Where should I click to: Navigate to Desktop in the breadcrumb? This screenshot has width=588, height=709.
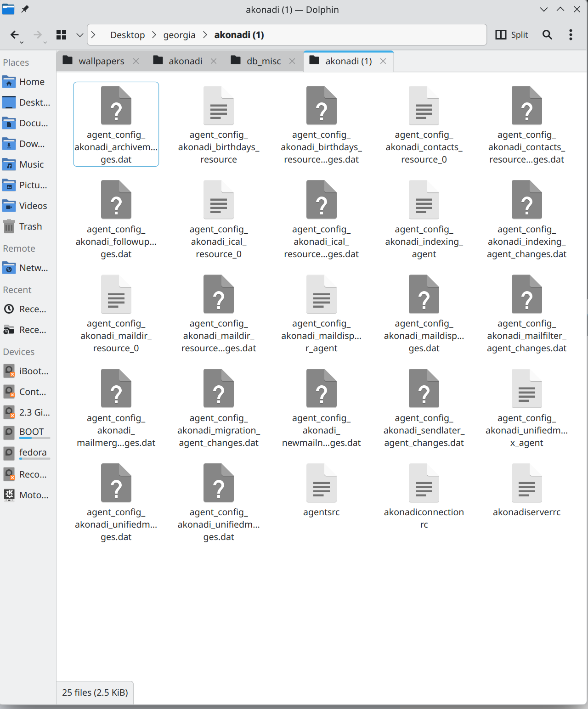click(x=128, y=35)
